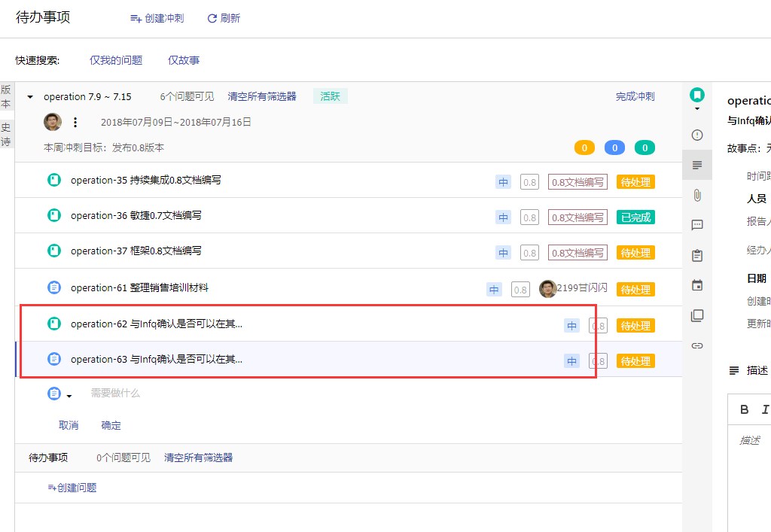Click the 待处理 status of operation-62
The height and width of the screenshot is (532, 771).
pyautogui.click(x=635, y=325)
